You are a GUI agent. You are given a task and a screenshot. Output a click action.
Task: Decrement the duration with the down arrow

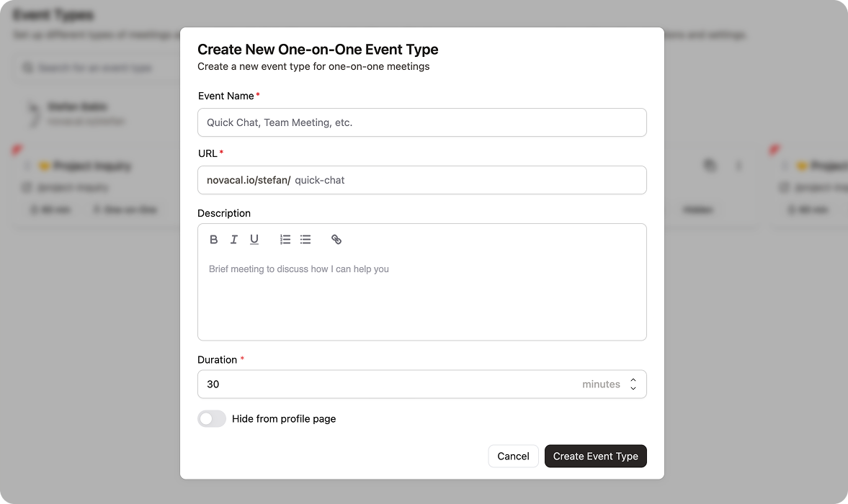tap(633, 388)
